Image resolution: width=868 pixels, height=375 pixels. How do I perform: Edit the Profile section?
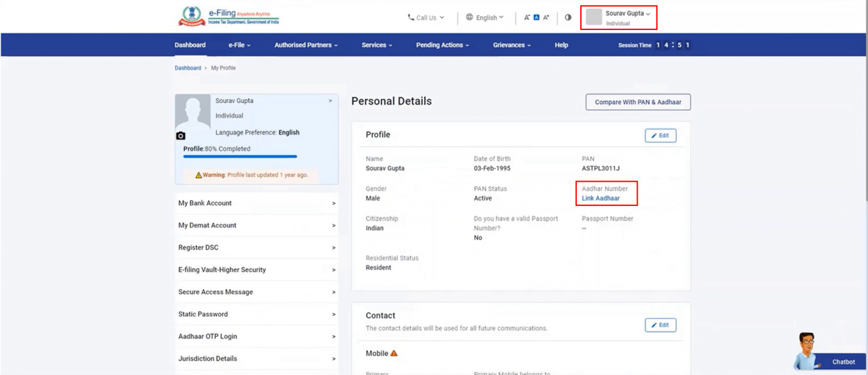coord(660,136)
